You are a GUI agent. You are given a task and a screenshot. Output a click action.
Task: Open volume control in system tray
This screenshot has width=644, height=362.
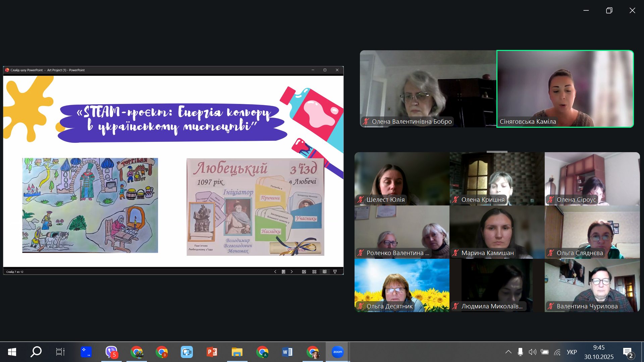tap(532, 352)
